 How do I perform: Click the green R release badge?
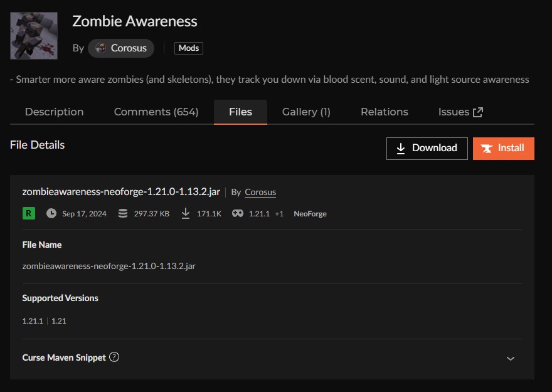(29, 213)
